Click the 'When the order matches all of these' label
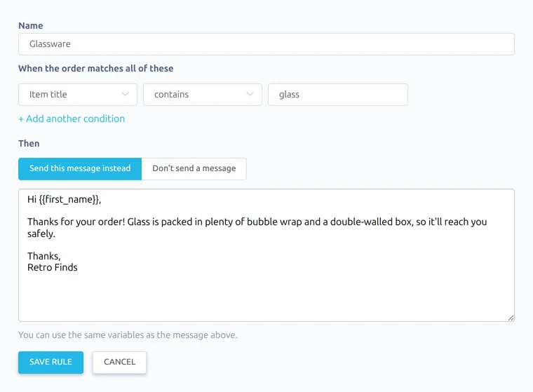 pyautogui.click(x=96, y=68)
